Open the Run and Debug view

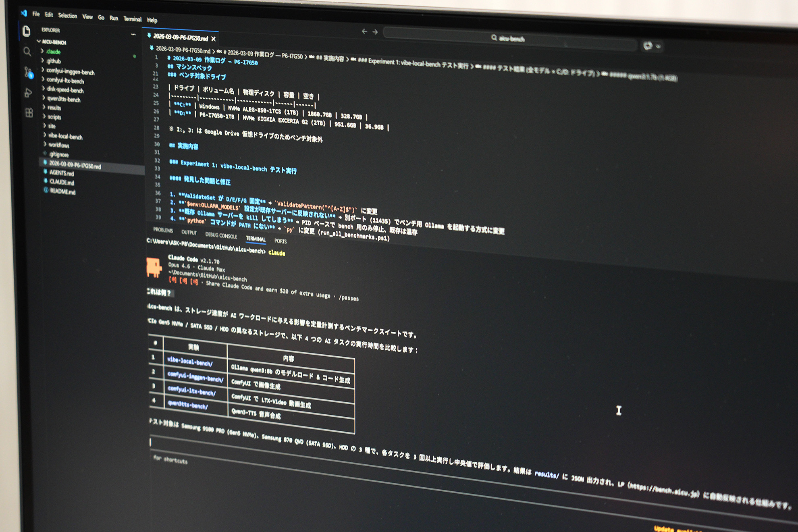[28, 93]
